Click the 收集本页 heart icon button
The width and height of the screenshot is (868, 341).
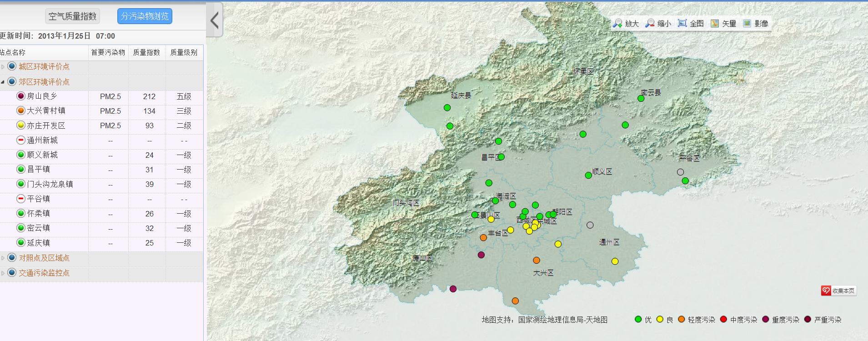click(826, 291)
